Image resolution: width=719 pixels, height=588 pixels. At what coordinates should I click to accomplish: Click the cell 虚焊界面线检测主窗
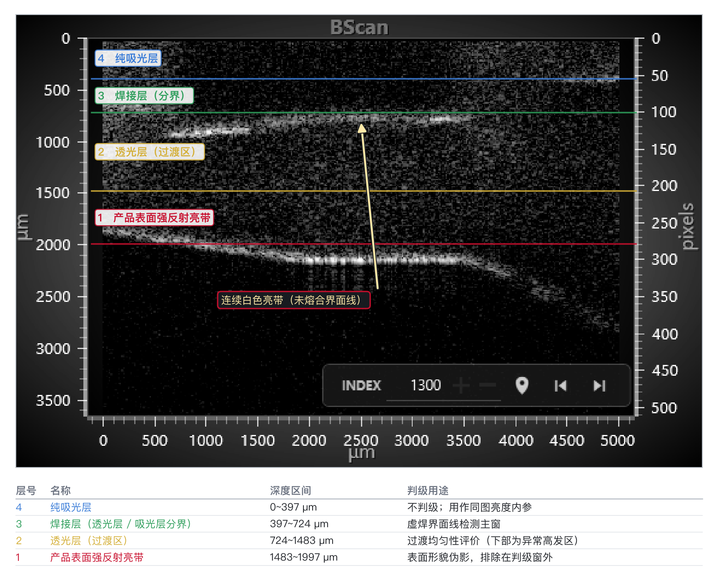pyautogui.click(x=454, y=524)
